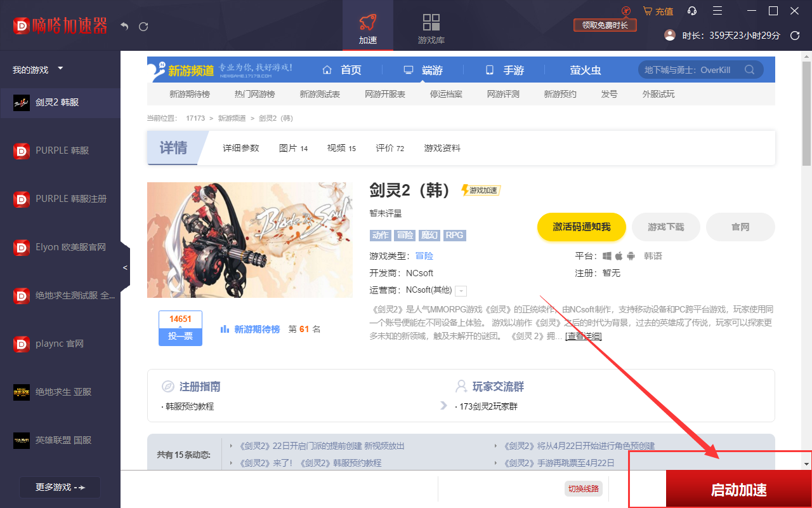Click 17173 breadcrumb link
The width and height of the screenshot is (812, 508).
click(x=195, y=118)
